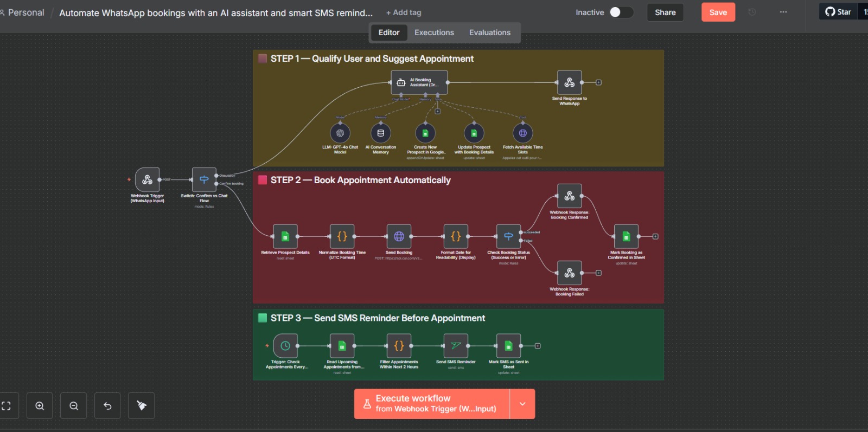
Task: Click the Share button
Action: pos(665,12)
